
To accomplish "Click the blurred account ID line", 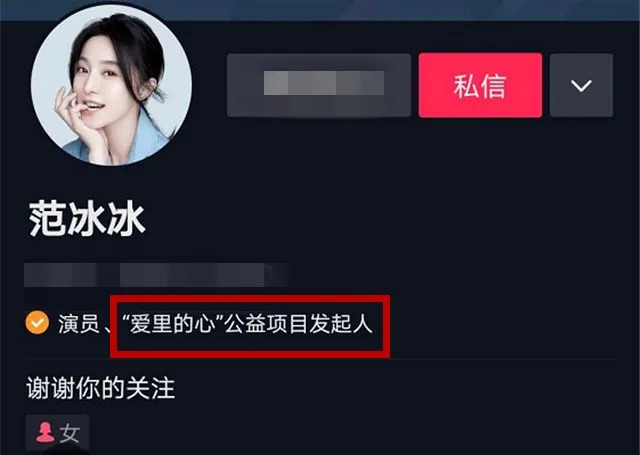I will point(157,275).
